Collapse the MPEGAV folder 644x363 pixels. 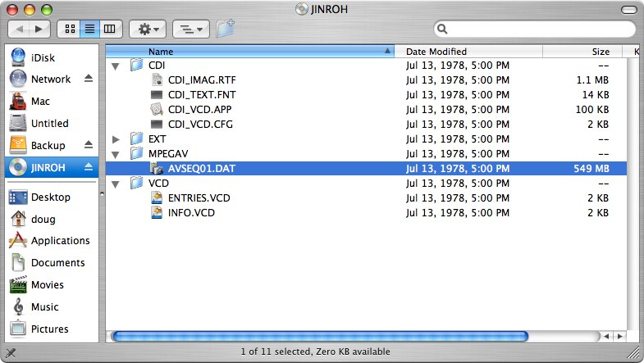(x=116, y=155)
